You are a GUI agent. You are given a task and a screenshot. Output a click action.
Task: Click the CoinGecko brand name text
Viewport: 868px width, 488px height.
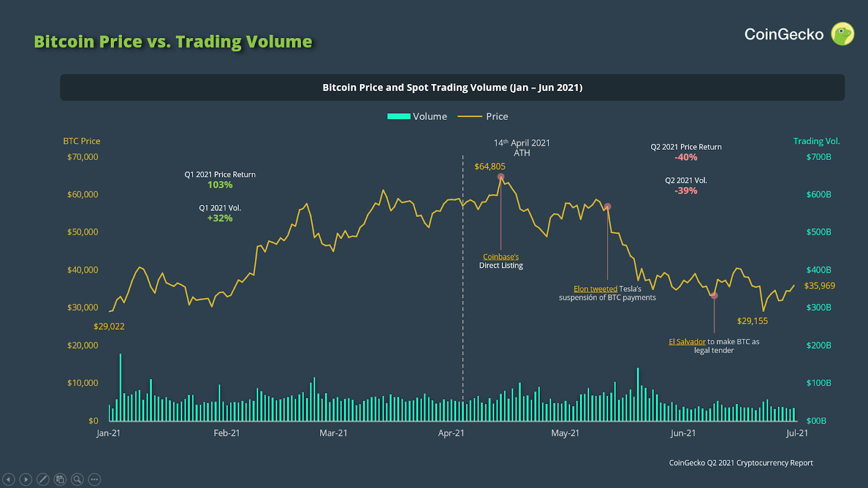coord(784,34)
